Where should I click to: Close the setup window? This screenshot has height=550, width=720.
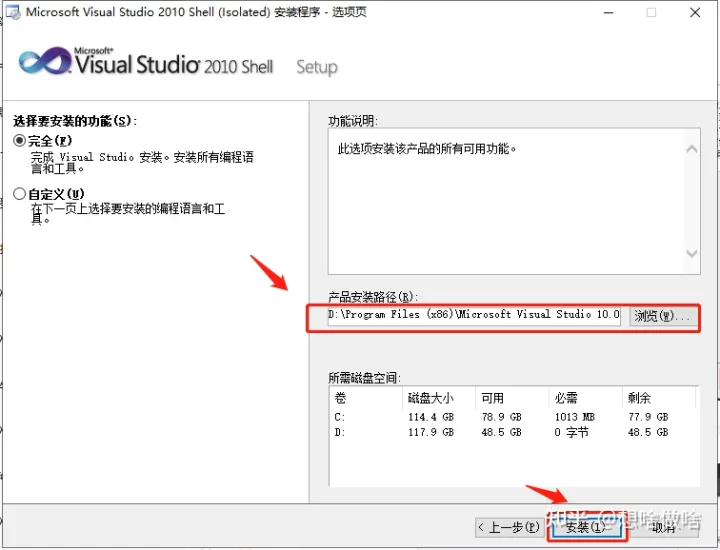coord(695,12)
